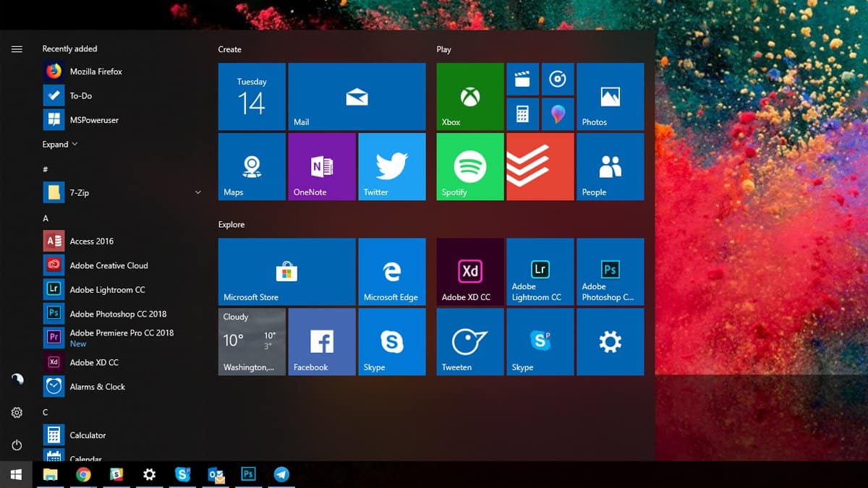Toggle the hamburger menu to expand the sidebar
868x488 pixels.
coord(17,49)
